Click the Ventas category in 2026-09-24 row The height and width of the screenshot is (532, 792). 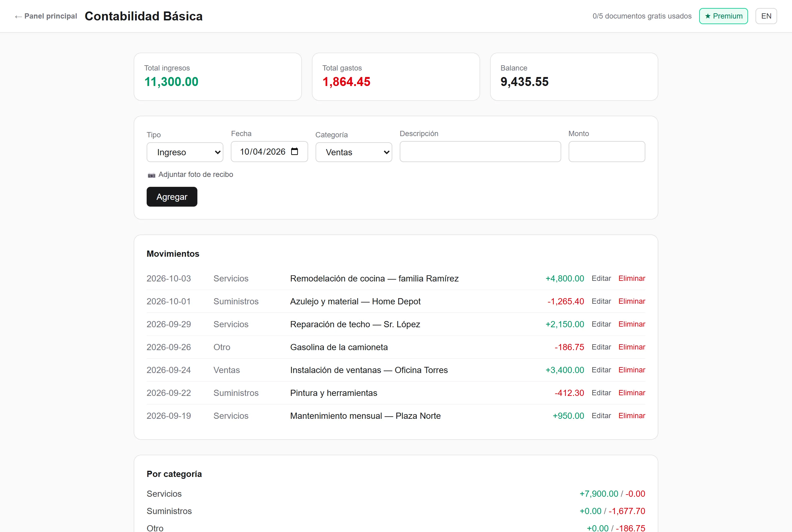227,370
